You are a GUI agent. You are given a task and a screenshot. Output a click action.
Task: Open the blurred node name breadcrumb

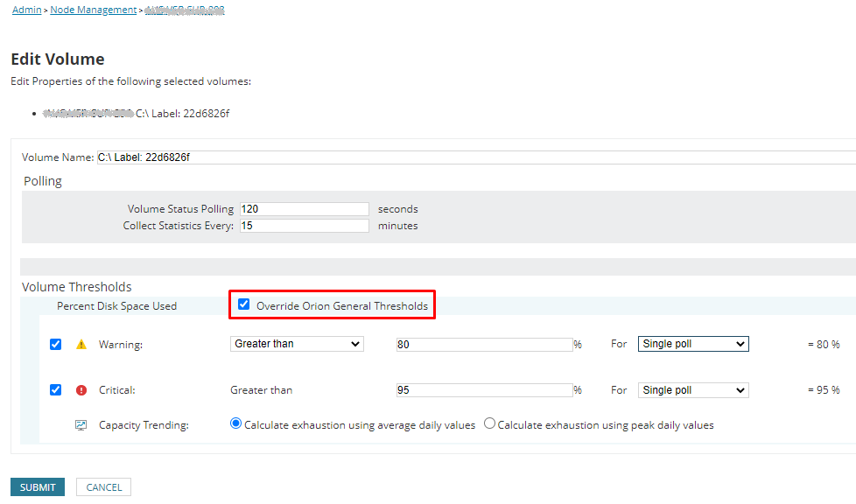point(185,10)
